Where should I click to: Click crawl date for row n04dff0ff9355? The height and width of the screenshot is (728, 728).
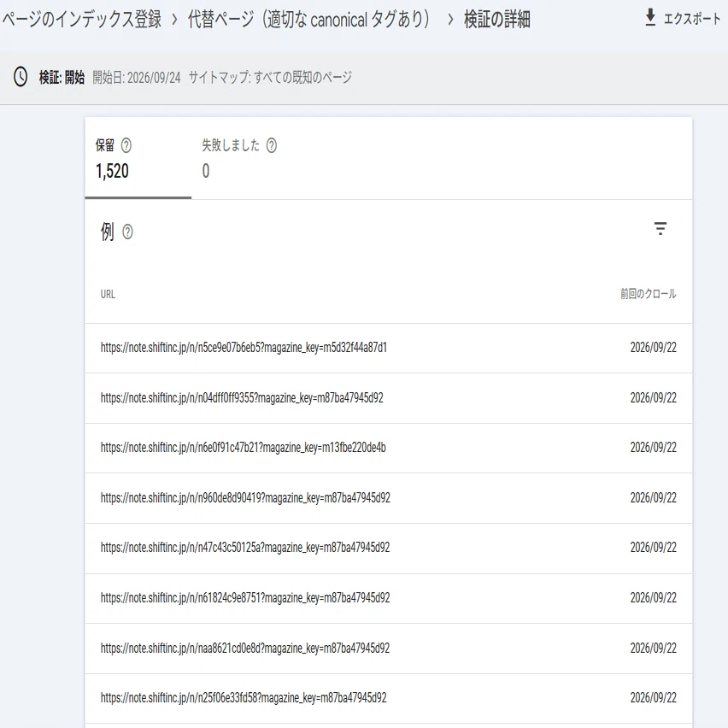[x=654, y=398]
